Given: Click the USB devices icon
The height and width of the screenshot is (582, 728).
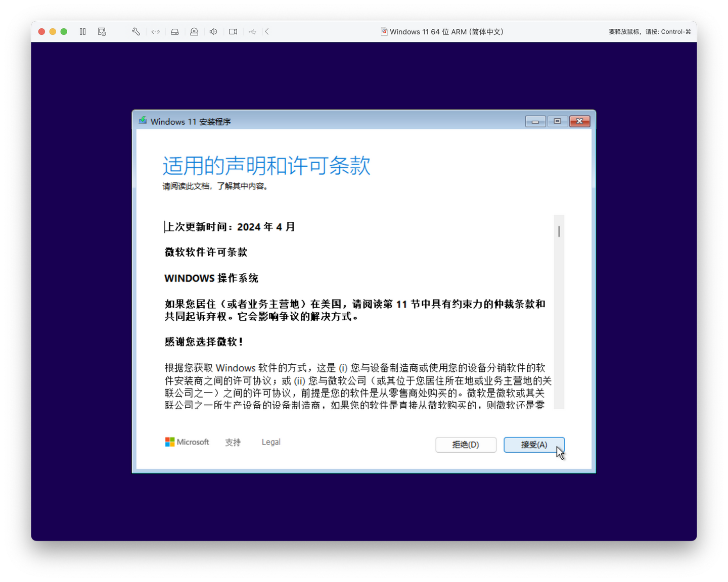Looking at the screenshot, I should tap(252, 32).
